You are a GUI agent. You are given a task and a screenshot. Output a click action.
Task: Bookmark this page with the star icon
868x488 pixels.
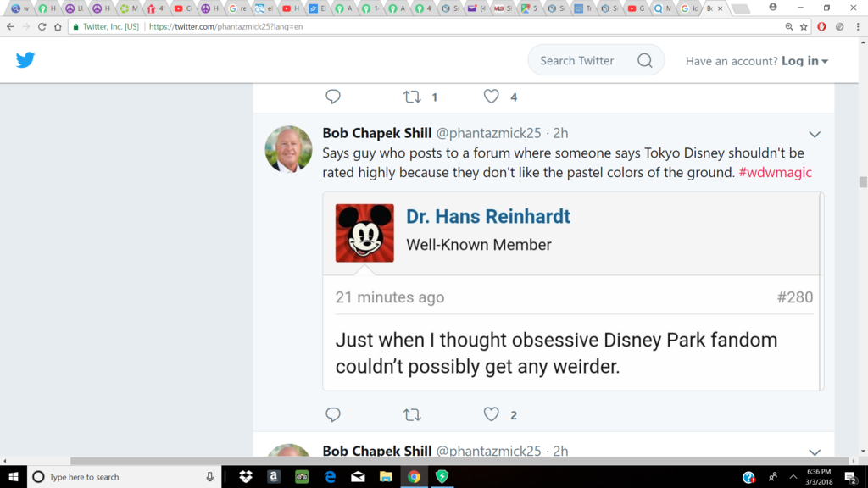click(x=804, y=26)
